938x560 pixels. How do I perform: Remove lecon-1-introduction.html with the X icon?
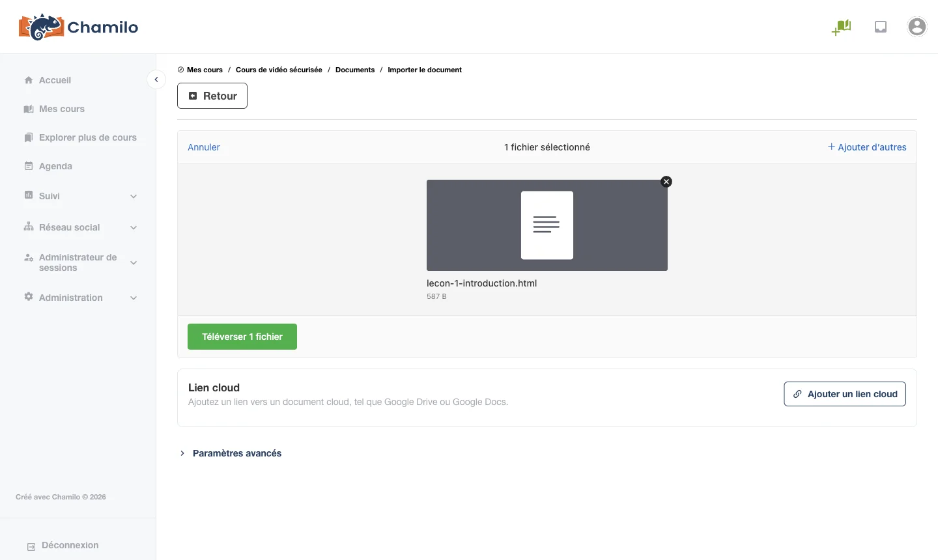(666, 182)
